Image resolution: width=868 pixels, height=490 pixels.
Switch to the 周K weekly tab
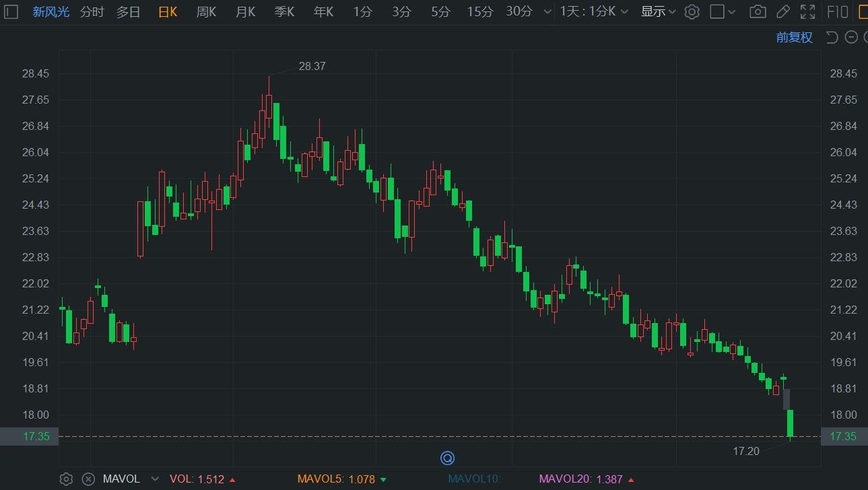206,11
